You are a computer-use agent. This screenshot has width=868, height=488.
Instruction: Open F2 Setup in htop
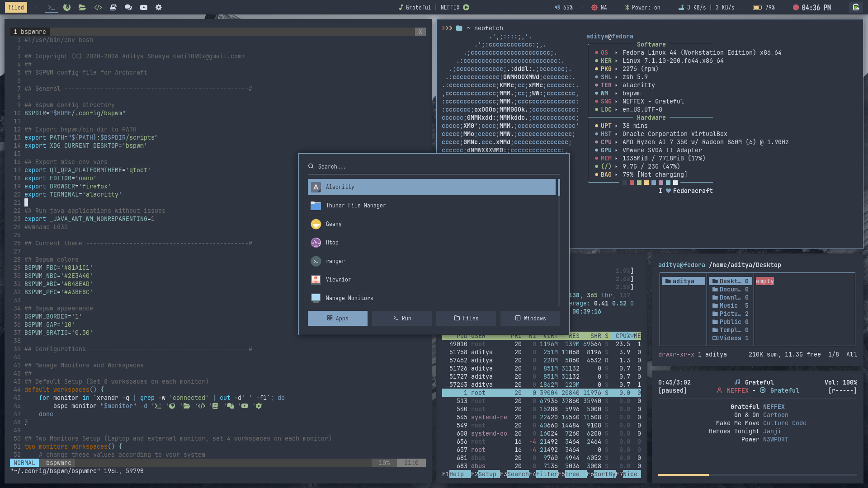coord(486,474)
